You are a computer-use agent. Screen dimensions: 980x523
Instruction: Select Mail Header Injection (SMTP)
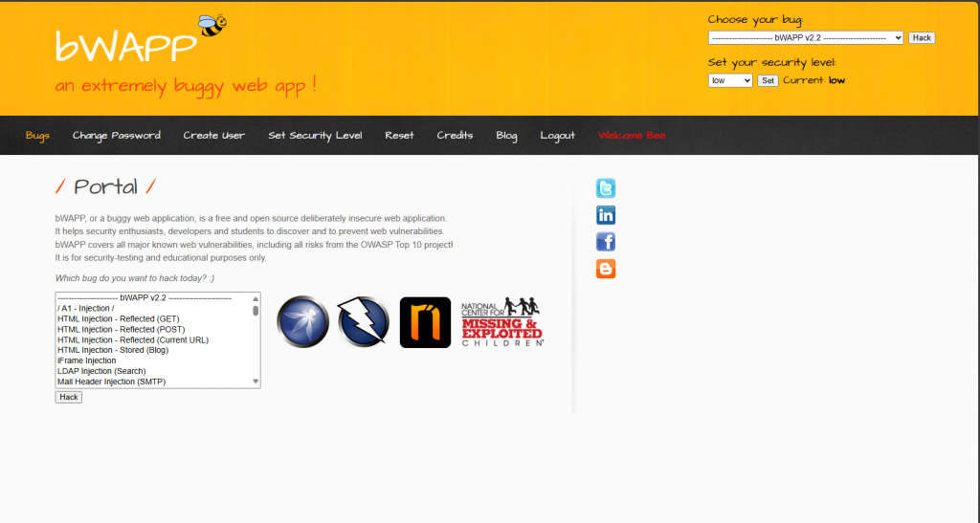tap(154, 381)
